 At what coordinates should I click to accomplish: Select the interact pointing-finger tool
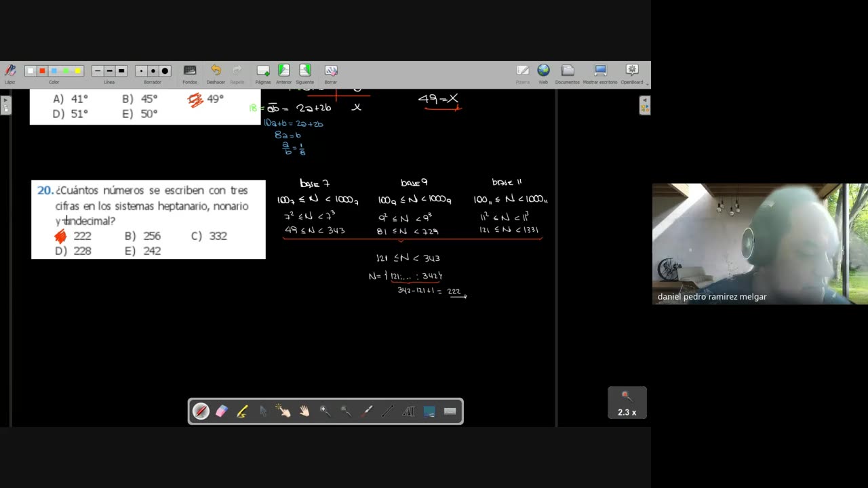pos(283,411)
